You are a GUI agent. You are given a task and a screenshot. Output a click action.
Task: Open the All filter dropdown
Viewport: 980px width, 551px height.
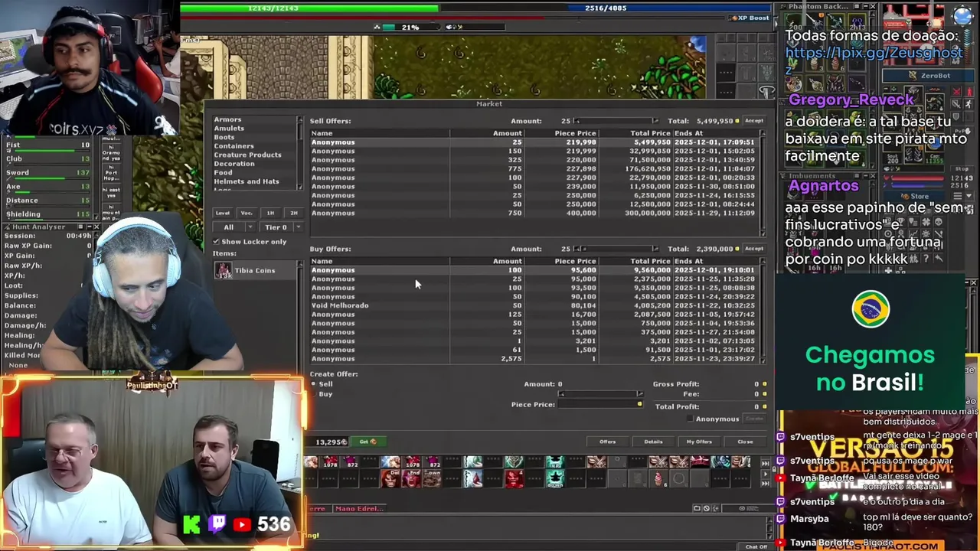point(234,227)
